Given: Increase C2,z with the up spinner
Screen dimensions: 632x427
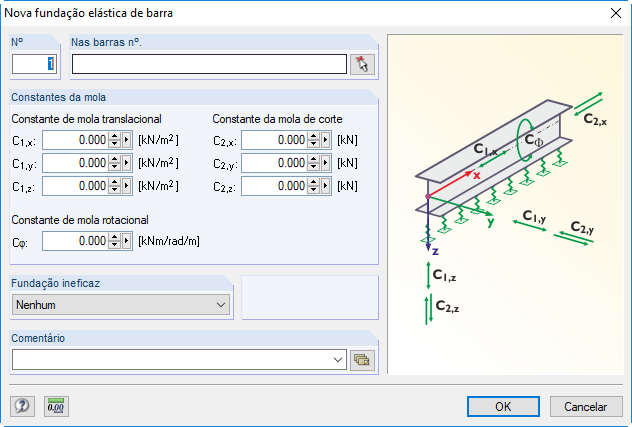Looking at the screenshot, I should tap(314, 182).
